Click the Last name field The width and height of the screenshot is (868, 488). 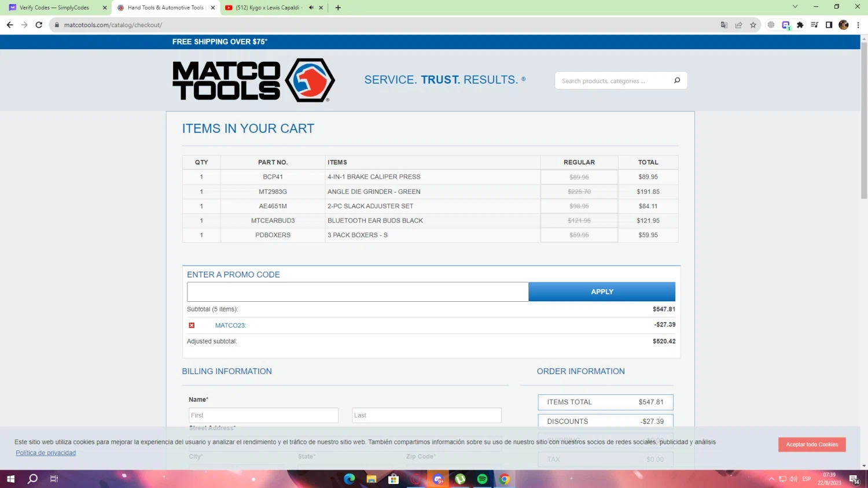[426, 415]
